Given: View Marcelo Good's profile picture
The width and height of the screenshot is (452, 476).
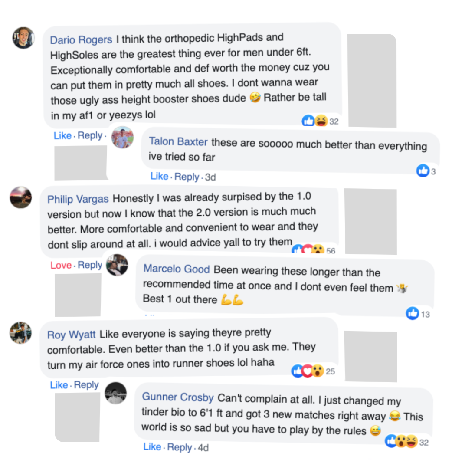Looking at the screenshot, I should tap(117, 265).
